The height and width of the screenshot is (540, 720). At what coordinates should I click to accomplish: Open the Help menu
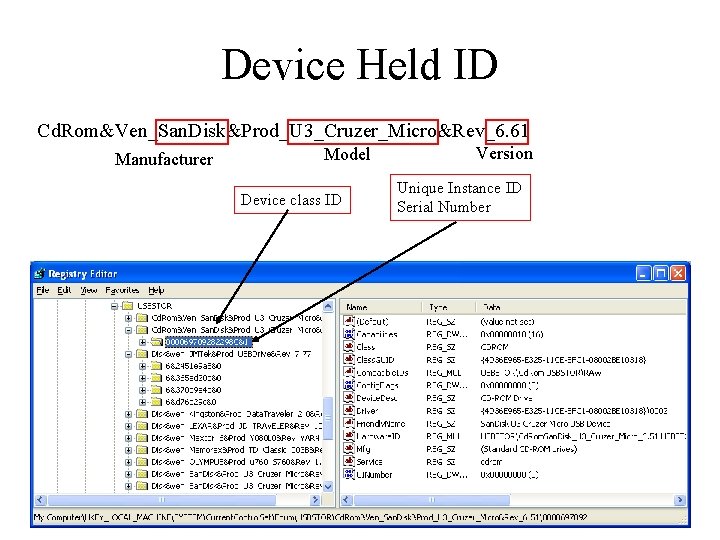[156, 290]
